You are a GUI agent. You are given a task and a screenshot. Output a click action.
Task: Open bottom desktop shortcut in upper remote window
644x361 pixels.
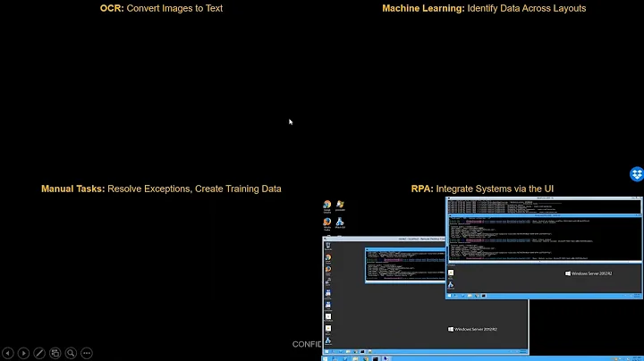[x=451, y=285]
